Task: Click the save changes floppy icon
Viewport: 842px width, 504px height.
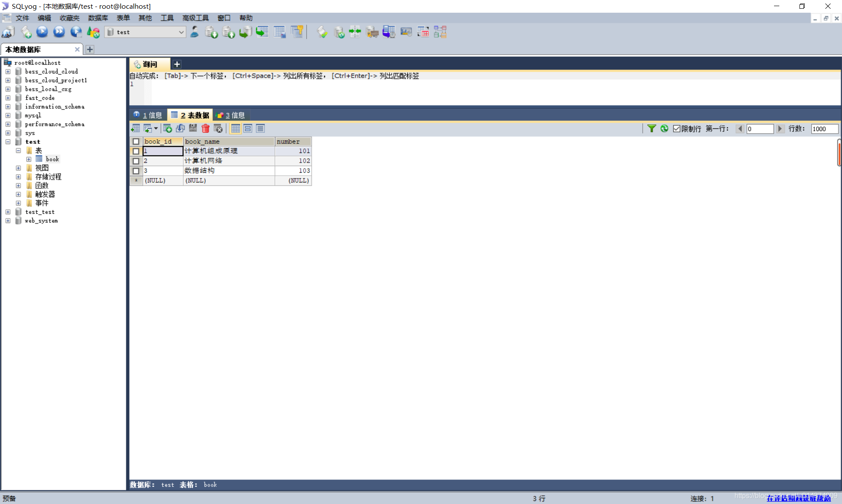Action: 193,128
